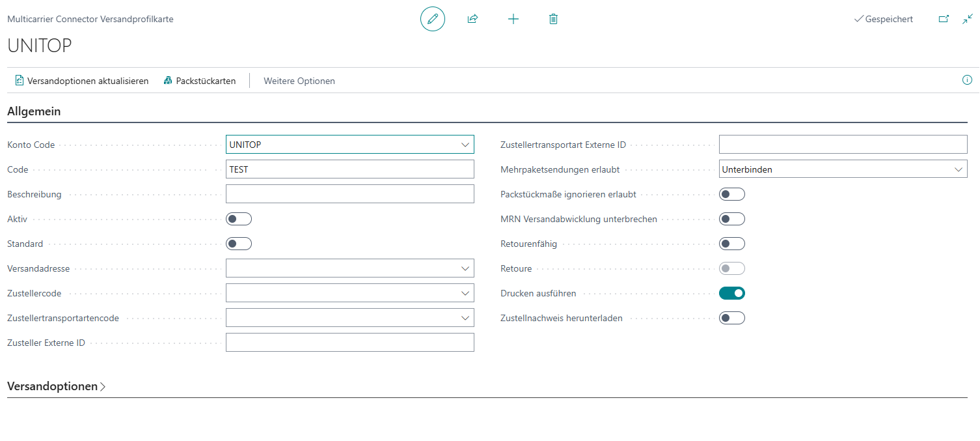Expand the Versandoptionen section

56,386
